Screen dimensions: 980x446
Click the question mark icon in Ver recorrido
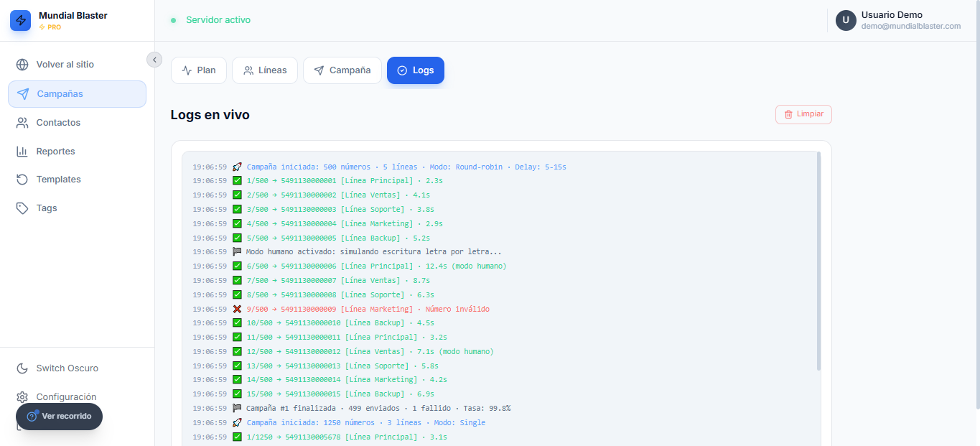click(x=32, y=417)
